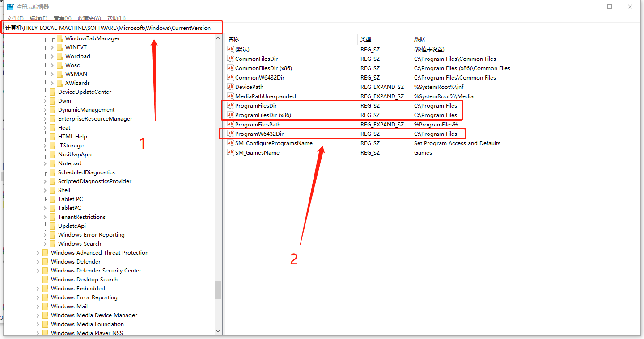Expand the Dwm key
This screenshot has height=339, width=644.
click(x=45, y=101)
